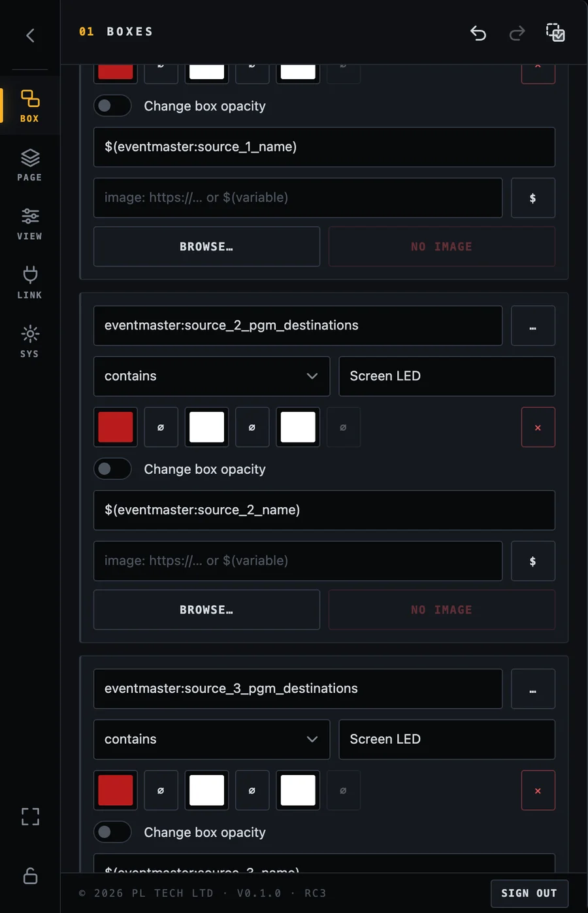The height and width of the screenshot is (913, 588).
Task: Enter fullscreen with the corner-brackets icon
Action: [30, 816]
